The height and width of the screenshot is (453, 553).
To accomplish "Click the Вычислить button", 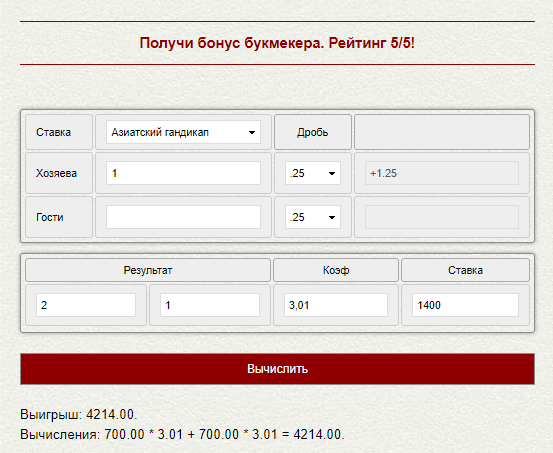I will tap(278, 369).
